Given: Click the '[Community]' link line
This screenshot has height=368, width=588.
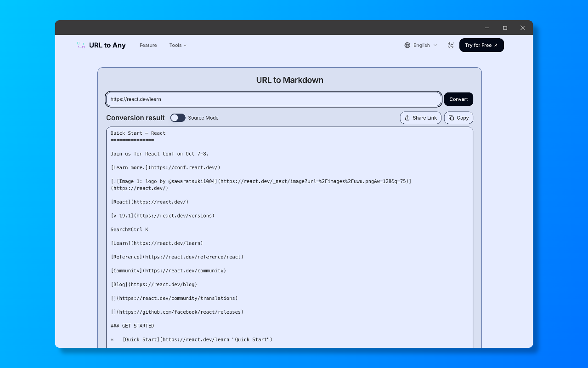Looking at the screenshot, I should (168, 271).
